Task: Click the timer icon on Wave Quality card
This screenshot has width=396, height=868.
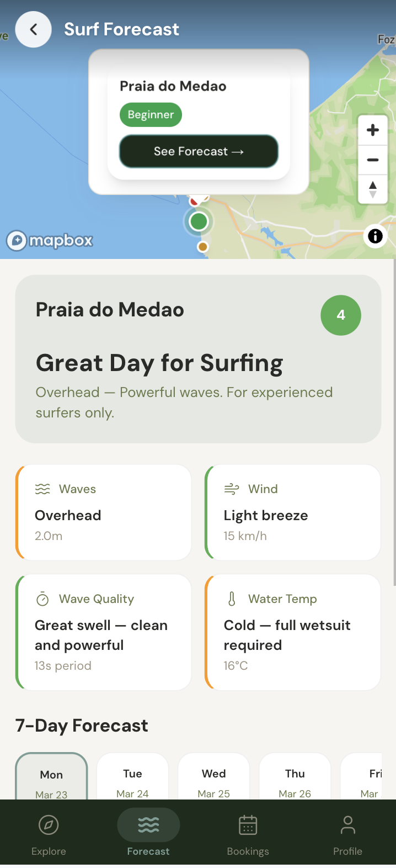Action: (42, 599)
